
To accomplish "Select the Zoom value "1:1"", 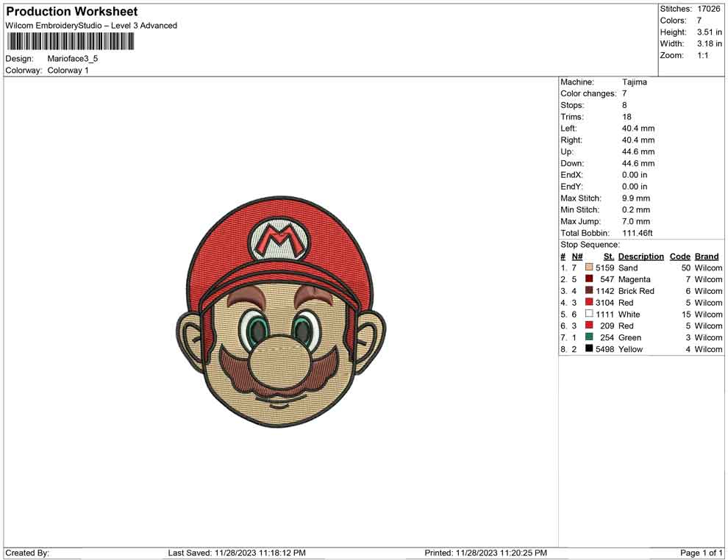I will 702,55.
